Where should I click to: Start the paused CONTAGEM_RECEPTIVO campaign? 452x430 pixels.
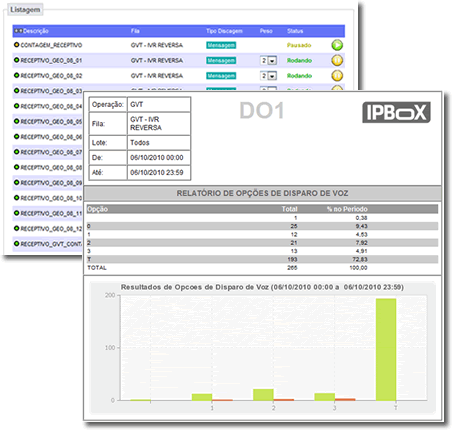tap(337, 45)
